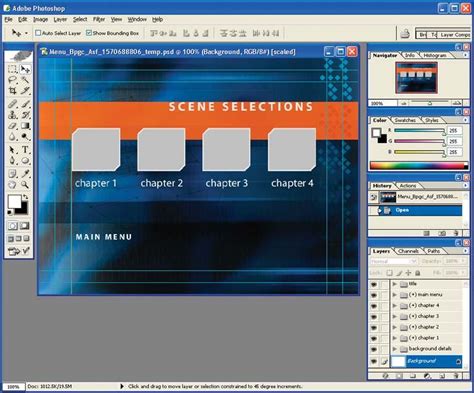
Task: Select the Open history state
Action: 415,210
